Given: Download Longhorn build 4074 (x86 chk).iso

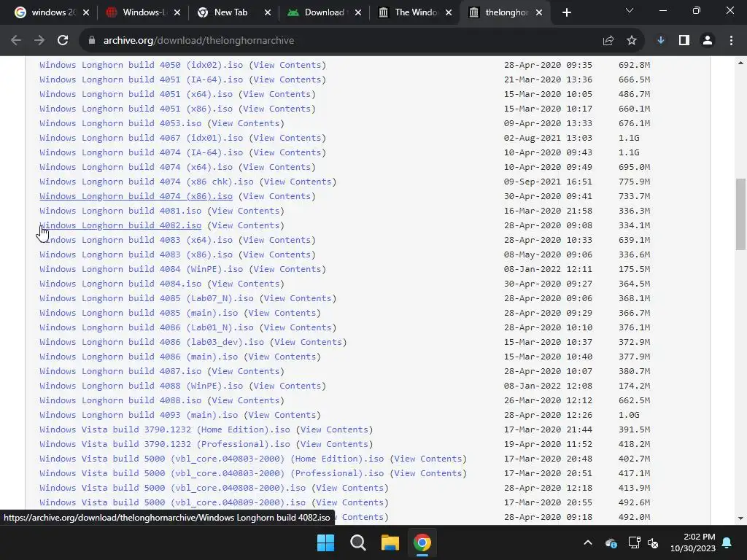Looking at the screenshot, I should (x=147, y=182).
